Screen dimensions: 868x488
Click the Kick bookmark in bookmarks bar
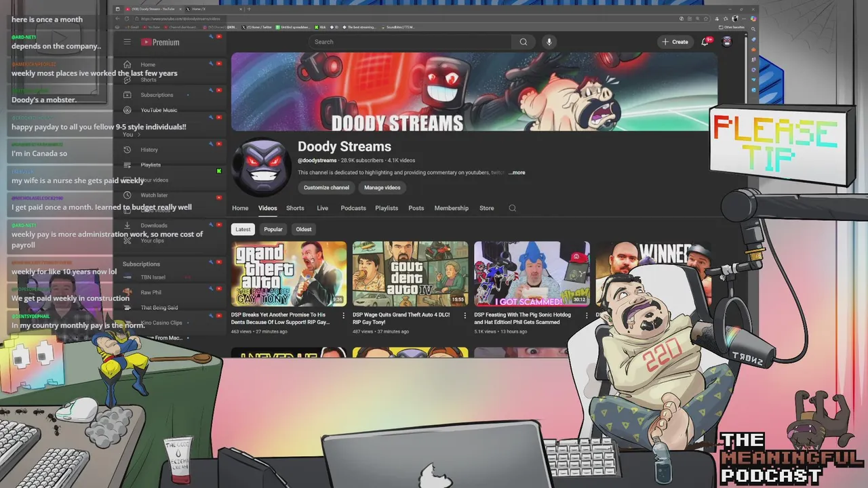[x=321, y=27]
